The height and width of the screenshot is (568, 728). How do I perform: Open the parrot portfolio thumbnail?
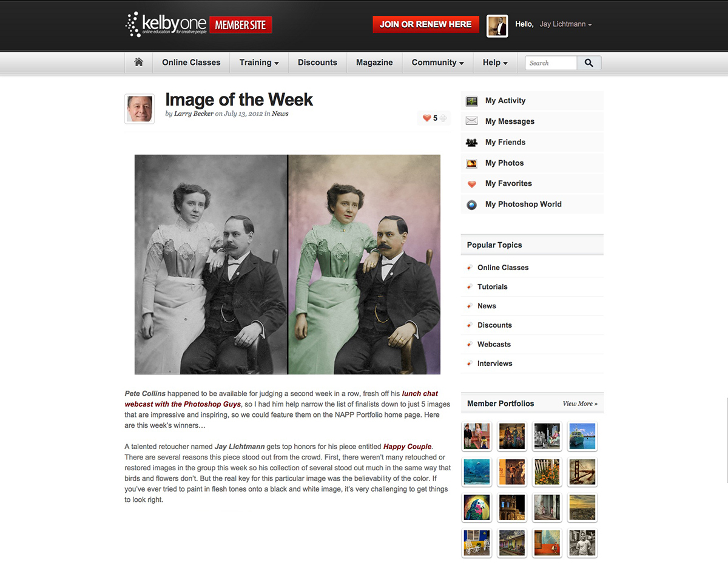[476, 507]
